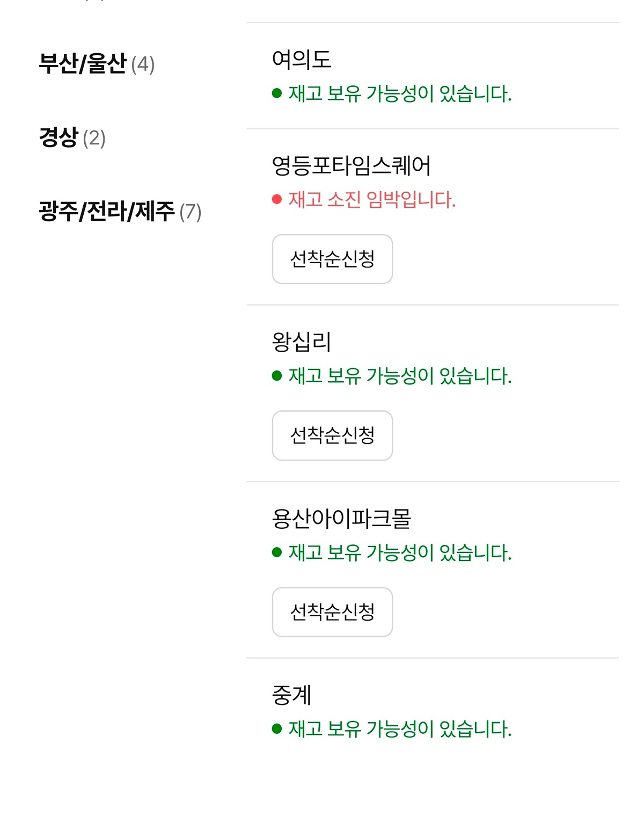
Task: Tap the 용산아이파크몰 store name
Action: (341, 518)
